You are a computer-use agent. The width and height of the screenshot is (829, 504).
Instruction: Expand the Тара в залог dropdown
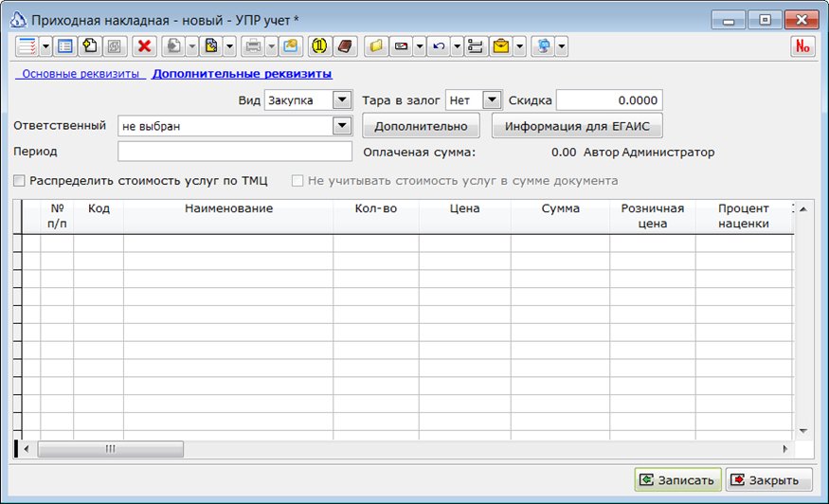492,100
